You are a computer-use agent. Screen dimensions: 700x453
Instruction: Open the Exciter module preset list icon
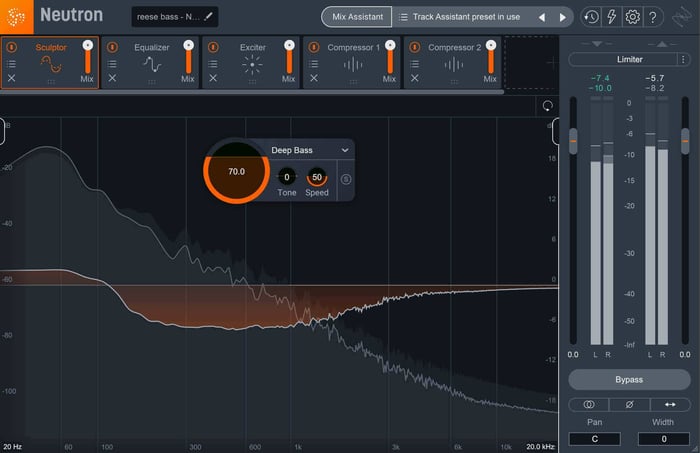pyautogui.click(x=213, y=64)
